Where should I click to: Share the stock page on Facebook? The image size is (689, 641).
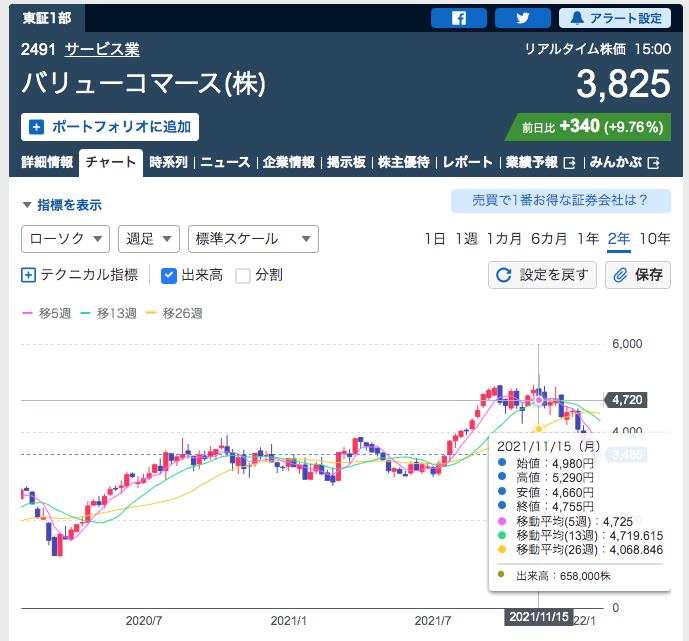click(x=459, y=18)
